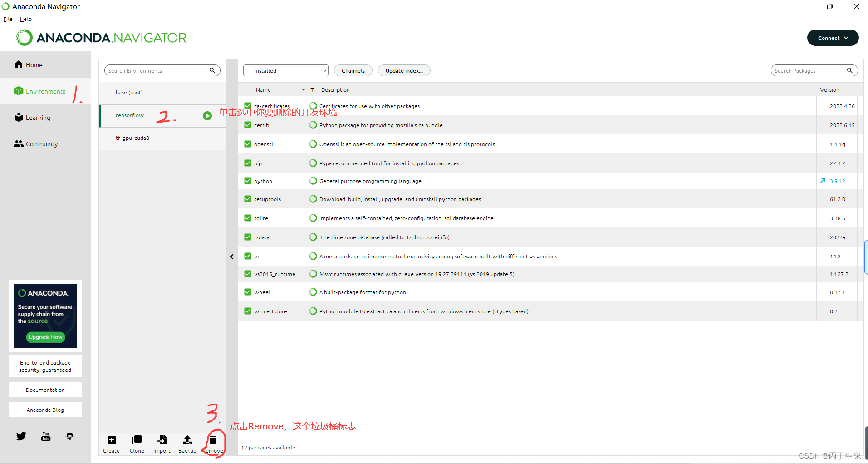Toggle the wheel package checkbox

click(x=248, y=292)
